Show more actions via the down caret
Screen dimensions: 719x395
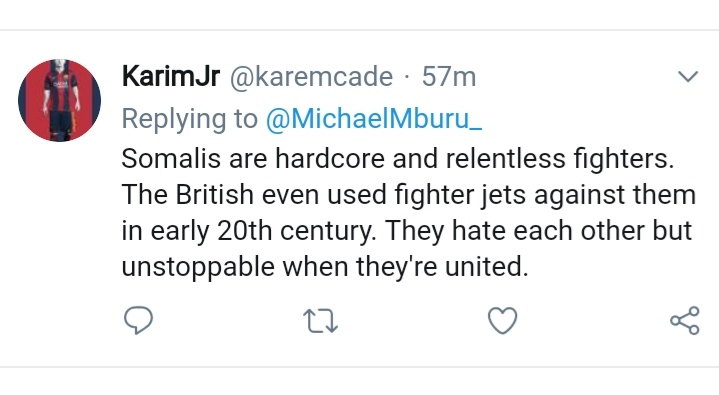pos(688,76)
